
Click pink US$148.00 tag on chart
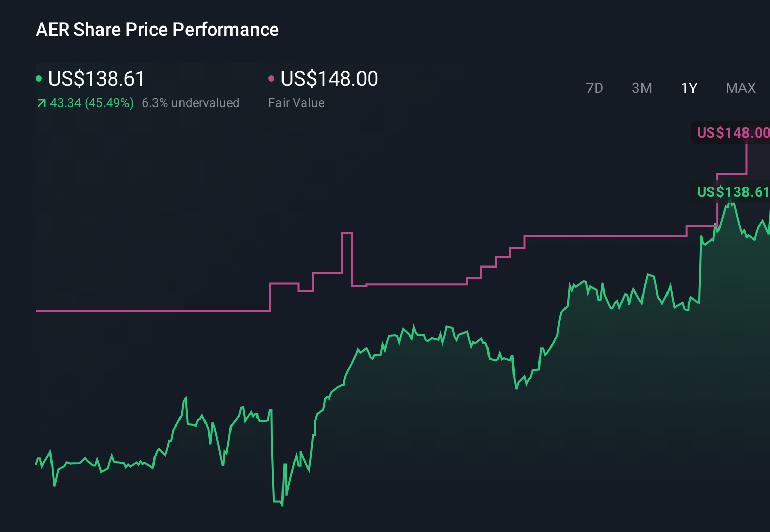pos(732,133)
